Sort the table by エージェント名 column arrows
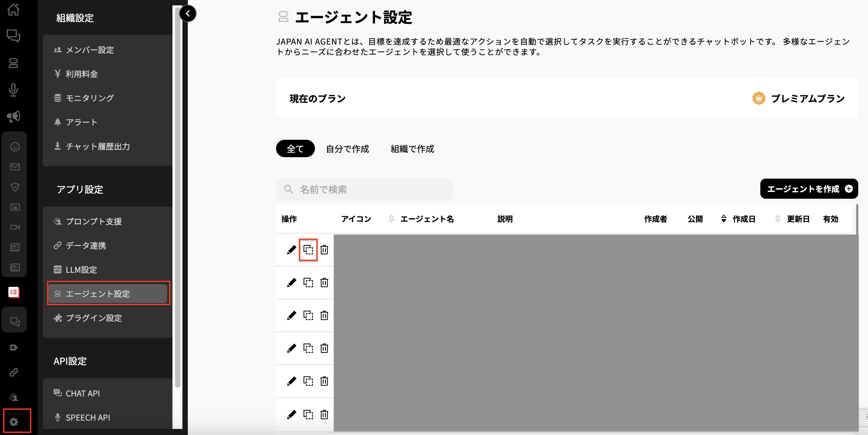Viewport: 868px width, 435px height. tap(391, 219)
